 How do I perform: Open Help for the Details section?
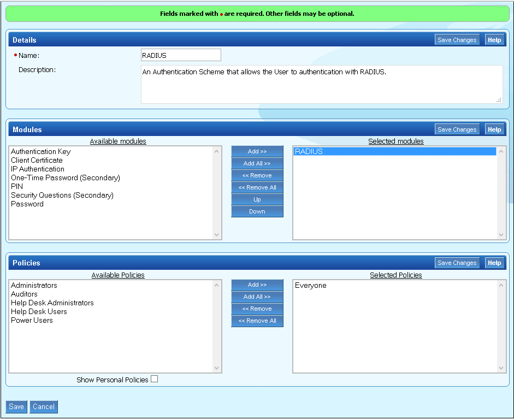tap(494, 40)
